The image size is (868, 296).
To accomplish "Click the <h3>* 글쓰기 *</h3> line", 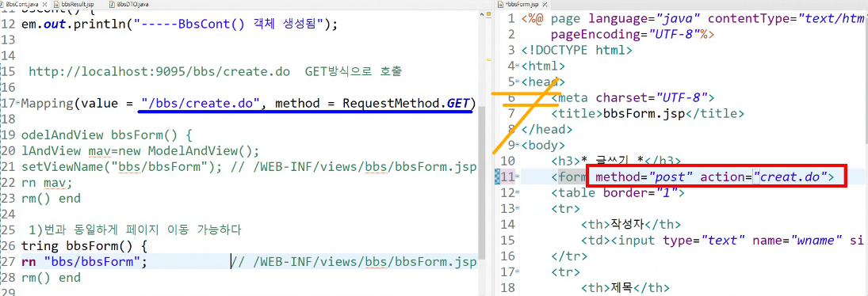I will click(616, 161).
